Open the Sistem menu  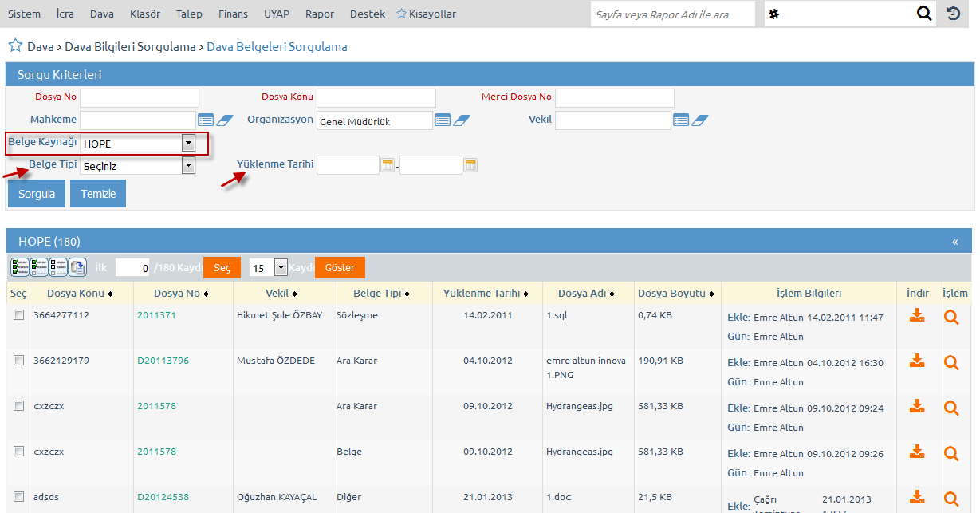24,14
